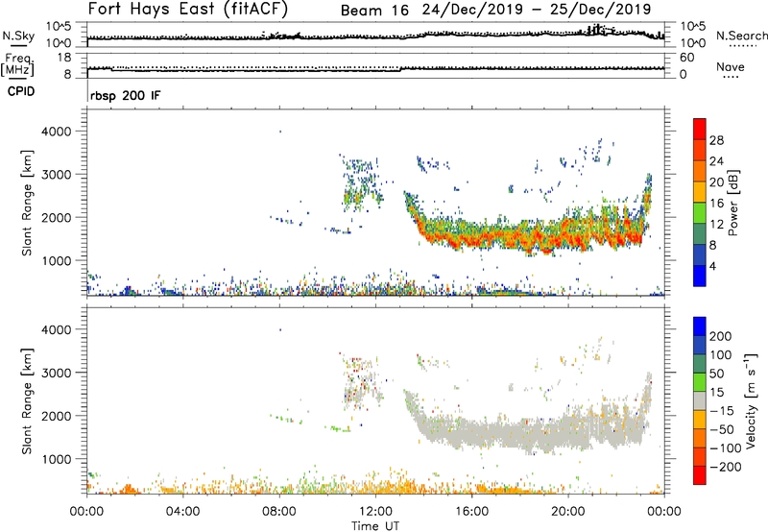Select the 'Freq. [MHz]' label
The image size is (768, 532).
click(x=17, y=65)
